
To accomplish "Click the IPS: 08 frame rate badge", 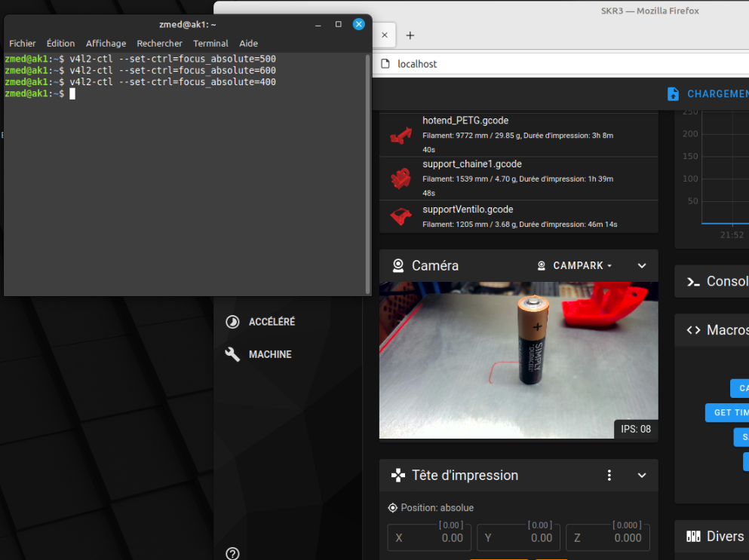I will 636,429.
